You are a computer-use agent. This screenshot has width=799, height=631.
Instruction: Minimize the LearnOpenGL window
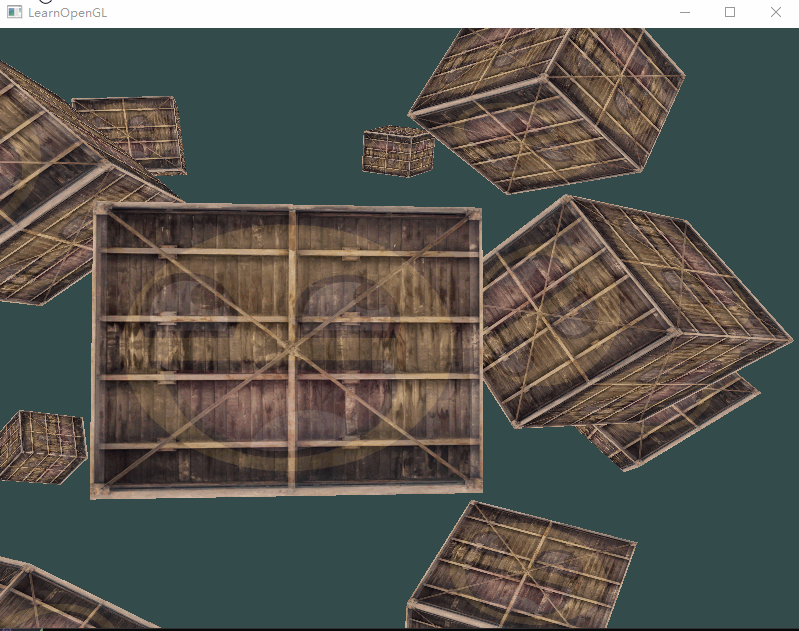click(x=685, y=13)
